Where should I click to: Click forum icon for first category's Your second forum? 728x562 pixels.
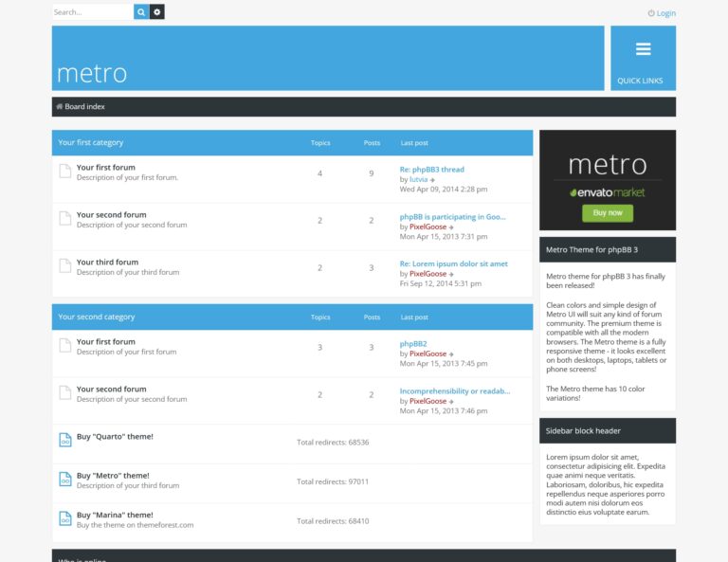click(x=65, y=218)
